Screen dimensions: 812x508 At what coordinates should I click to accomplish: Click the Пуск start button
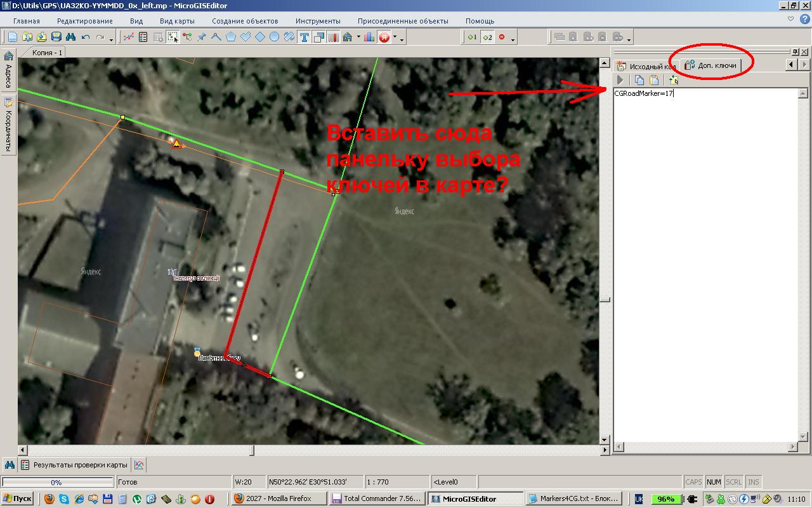click(x=17, y=498)
